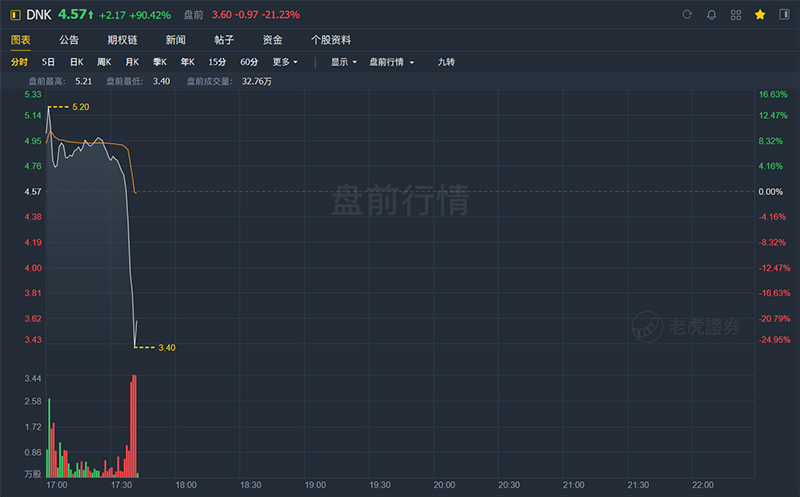Select the 日K chart period
Viewport: 800px width, 497px height.
[x=77, y=62]
